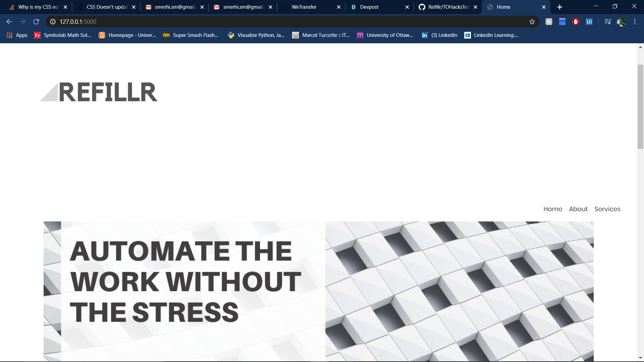The width and height of the screenshot is (644, 362).
Task: Click the Home navigation link
Action: (x=552, y=209)
